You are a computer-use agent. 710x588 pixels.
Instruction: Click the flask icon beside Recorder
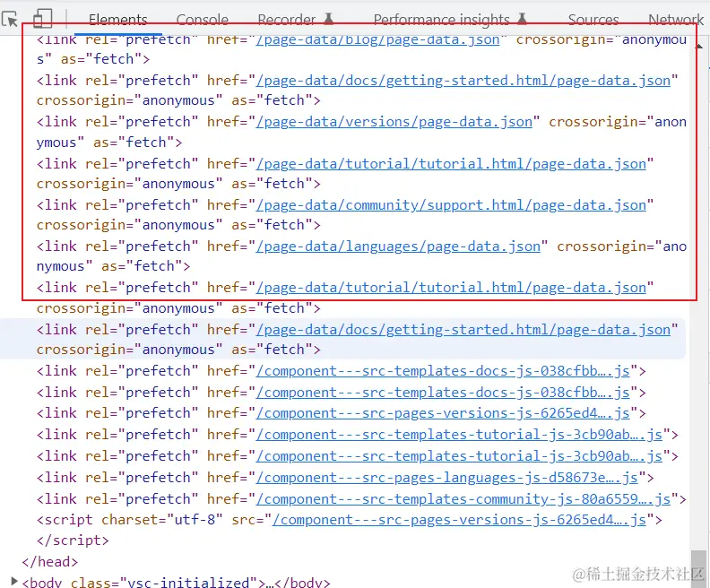(x=329, y=19)
